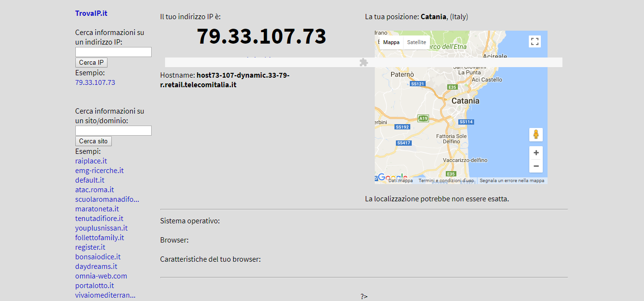644x301 pixels.
Task: Click the SS417 road badge on map
Action: (x=404, y=143)
